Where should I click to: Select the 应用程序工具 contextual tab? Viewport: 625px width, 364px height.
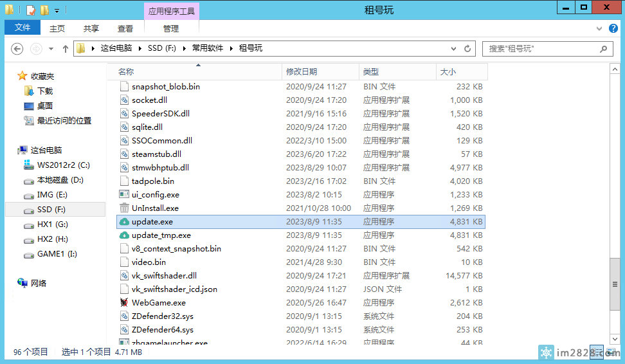tap(172, 11)
